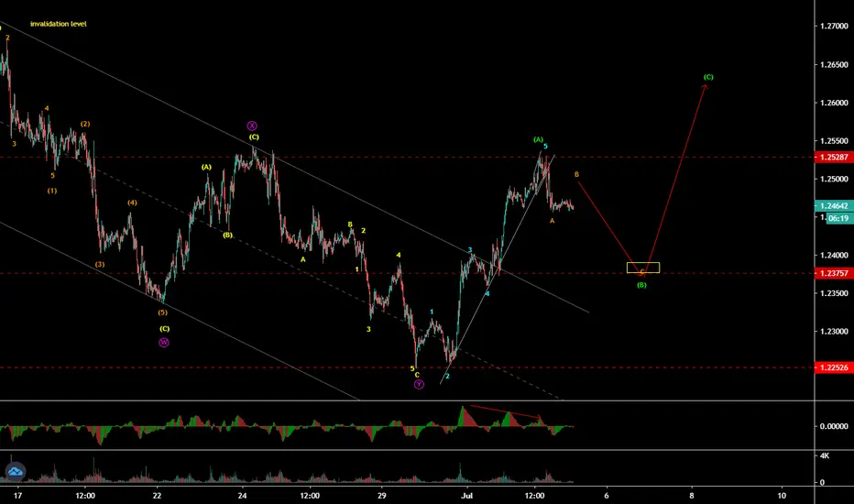Click the 0.00000 indicator scale value
This screenshot has height=504, width=854.
coord(834,426)
